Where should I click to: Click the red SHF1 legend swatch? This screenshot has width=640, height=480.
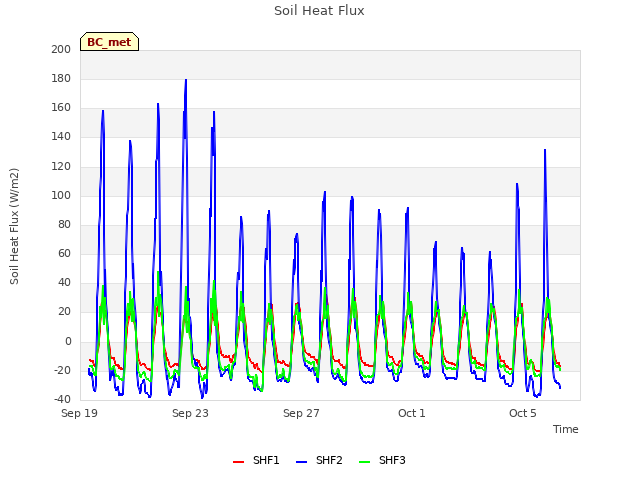click(238, 462)
